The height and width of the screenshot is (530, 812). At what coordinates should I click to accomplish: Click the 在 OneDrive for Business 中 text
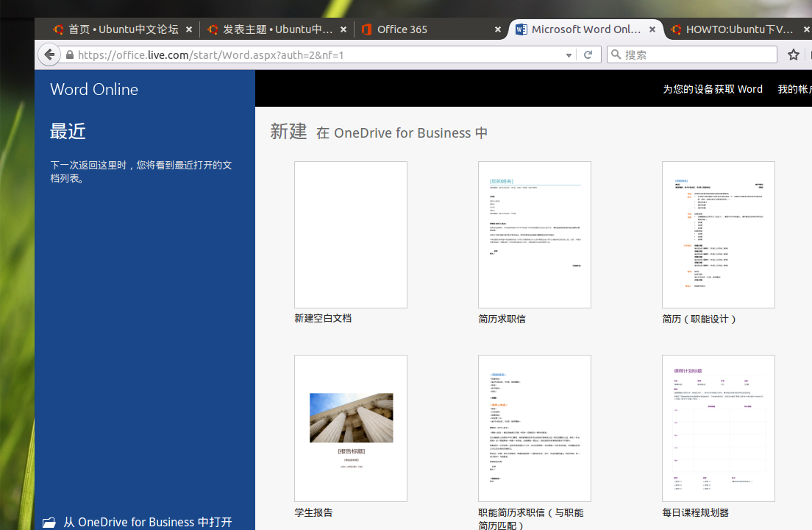402,133
